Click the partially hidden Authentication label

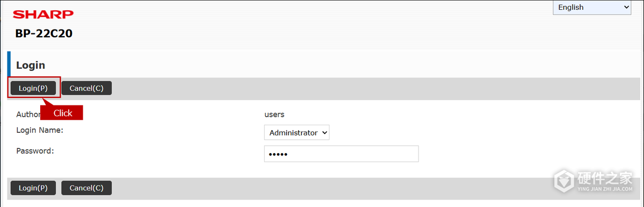[28, 115]
